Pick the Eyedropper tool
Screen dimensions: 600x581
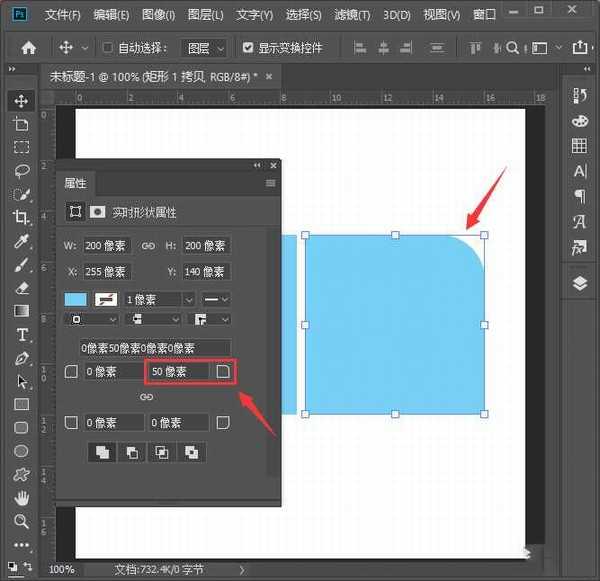click(x=21, y=242)
